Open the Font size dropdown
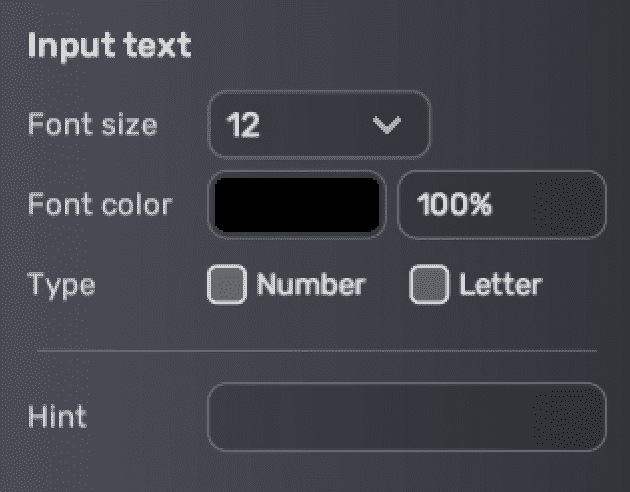The height and width of the screenshot is (492, 630). 318,125
